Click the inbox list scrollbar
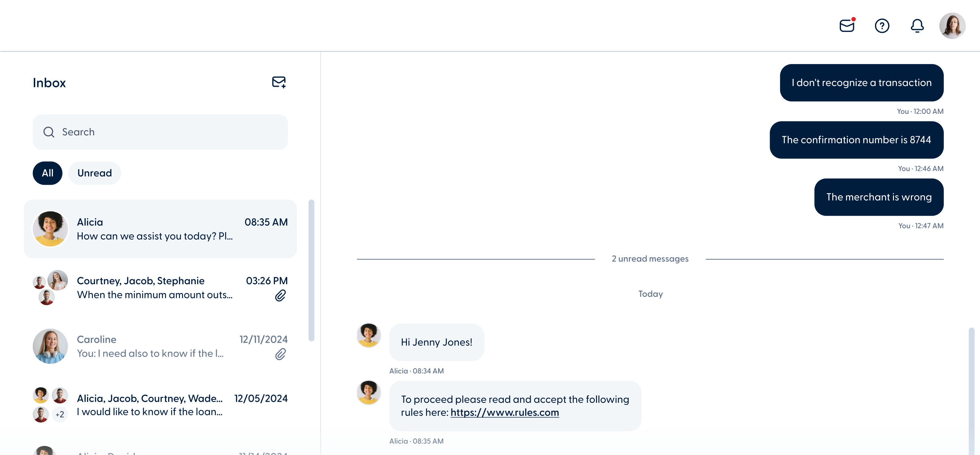Screen dimensions: 980x455 311,270
